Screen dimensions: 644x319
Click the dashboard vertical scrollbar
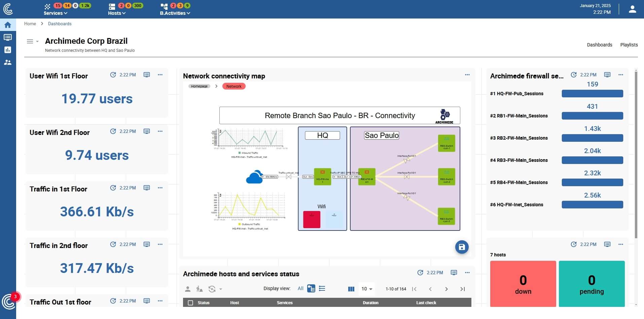tap(636, 155)
